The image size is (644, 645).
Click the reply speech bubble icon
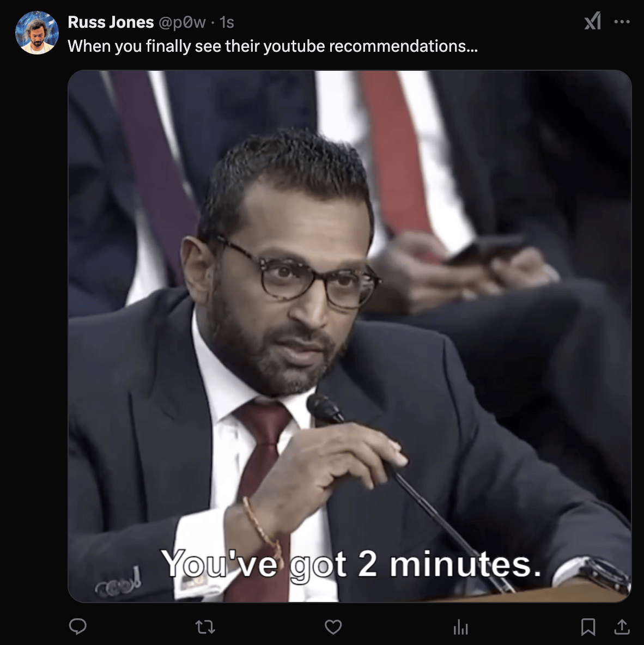[77, 626]
